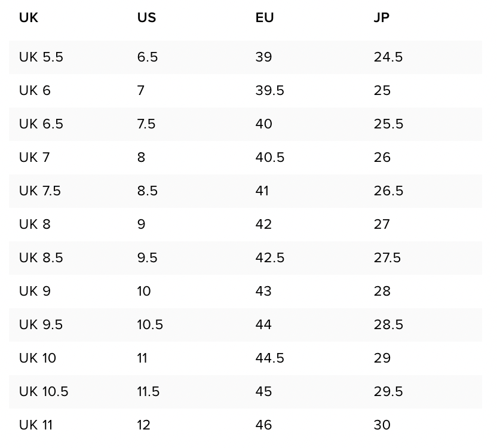Click the UK column header
This screenshot has height=448, width=497.
pos(29,18)
